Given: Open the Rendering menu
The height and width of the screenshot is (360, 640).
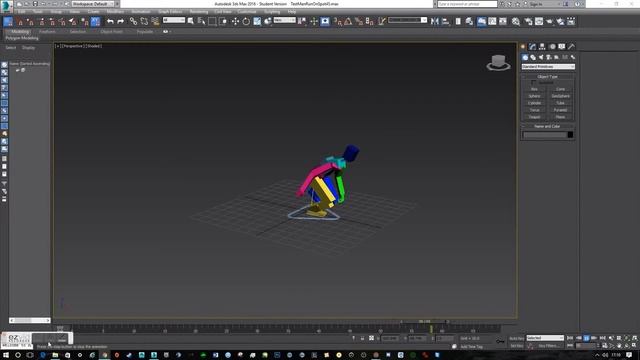Looking at the screenshot, I should (199, 11).
